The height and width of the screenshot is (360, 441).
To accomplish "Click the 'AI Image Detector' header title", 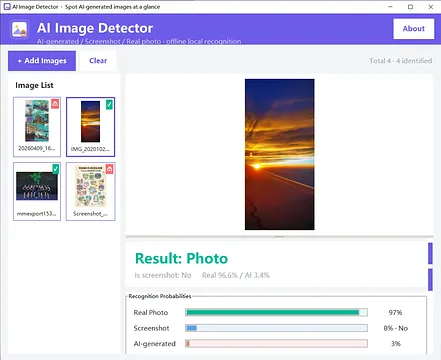I will (x=95, y=28).
